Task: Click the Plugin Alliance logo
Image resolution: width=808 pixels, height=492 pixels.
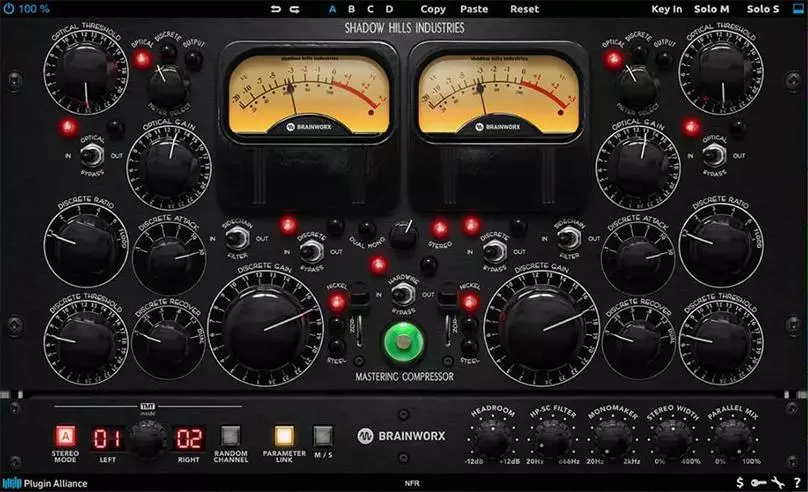Action: [x=45, y=483]
